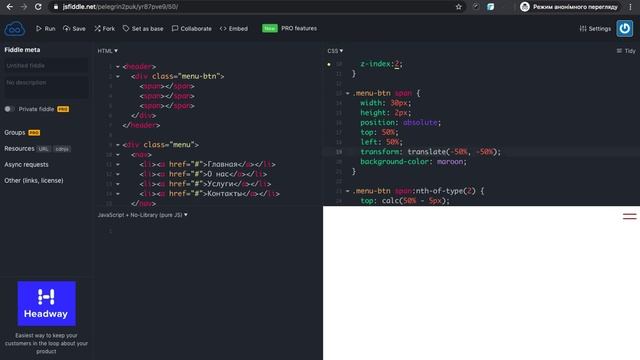
Task: Click the Headway advertisement banner
Action: tap(47, 303)
